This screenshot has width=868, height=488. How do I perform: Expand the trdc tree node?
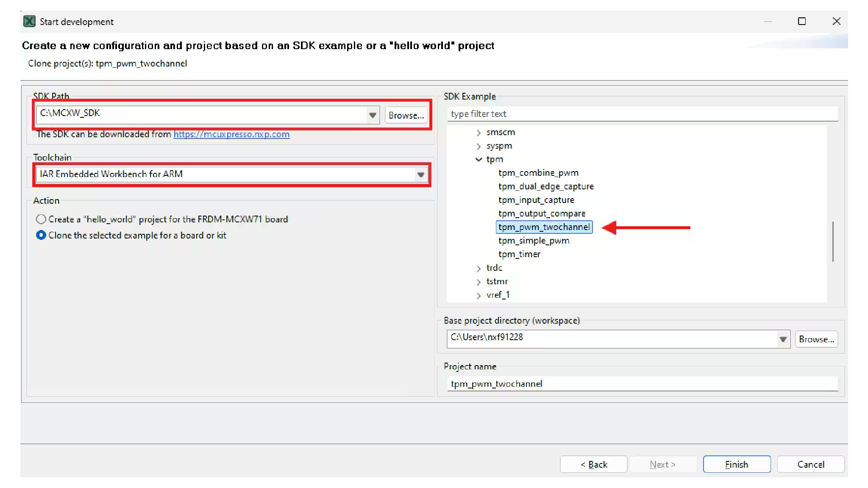pyautogui.click(x=479, y=268)
